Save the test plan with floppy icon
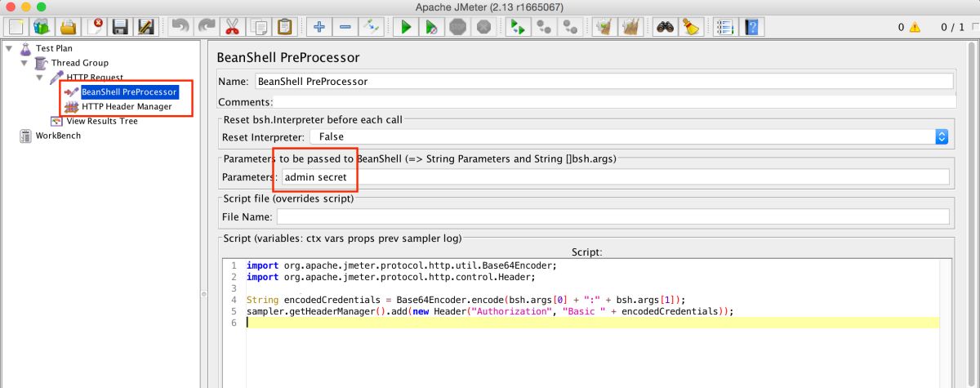The height and width of the screenshot is (388, 980). tap(121, 27)
